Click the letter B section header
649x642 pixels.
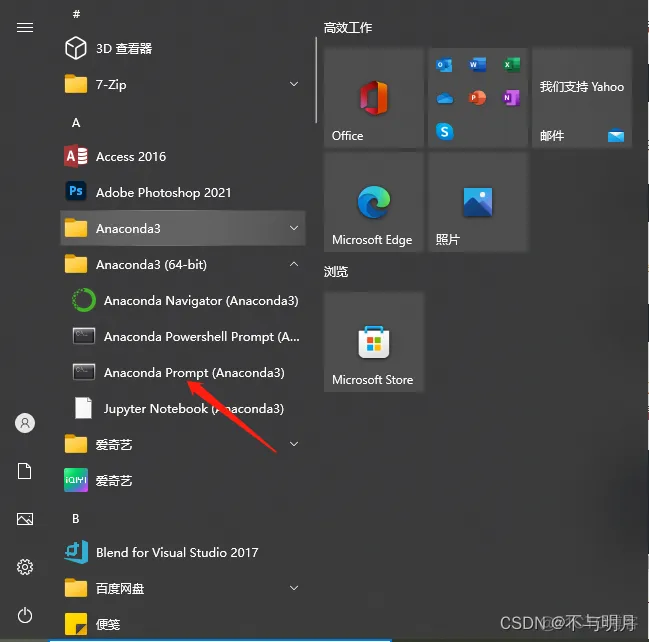[76, 519]
